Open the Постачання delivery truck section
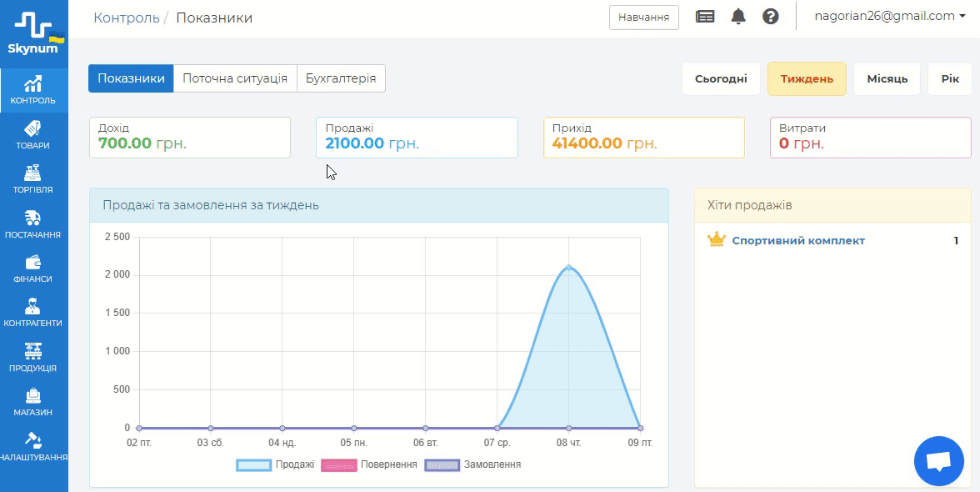The width and height of the screenshot is (980, 492). point(33,224)
